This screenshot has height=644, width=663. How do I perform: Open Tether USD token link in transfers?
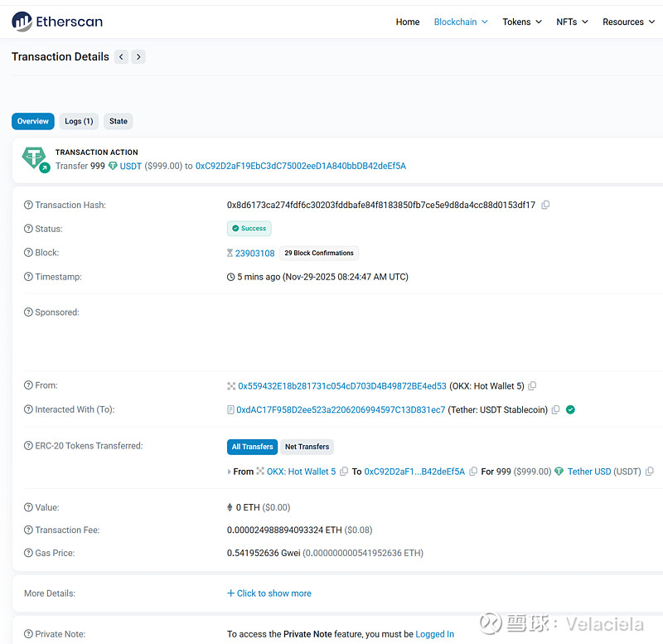(589, 472)
